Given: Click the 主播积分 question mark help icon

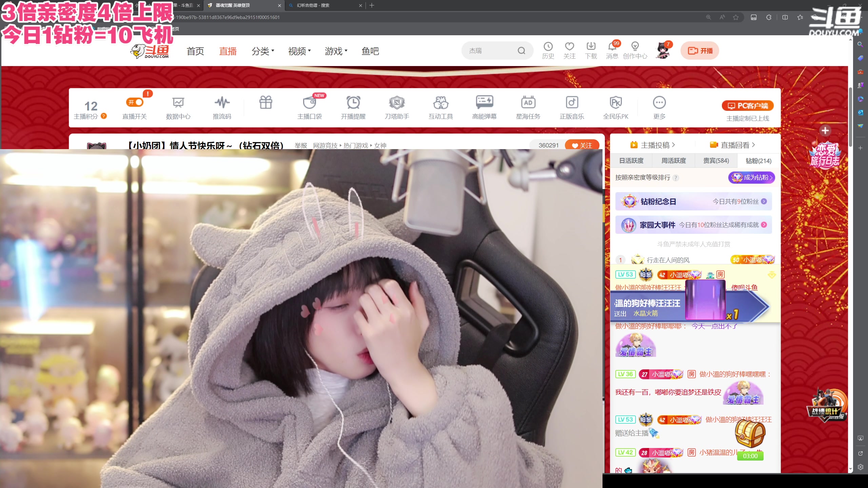Looking at the screenshot, I should click(x=104, y=116).
